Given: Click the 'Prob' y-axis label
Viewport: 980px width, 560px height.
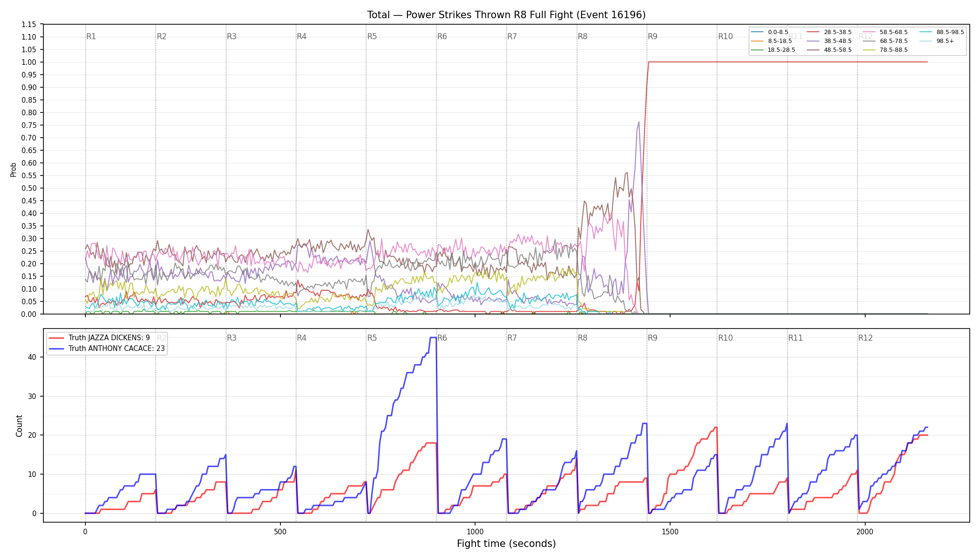Looking at the screenshot, I should point(14,169).
